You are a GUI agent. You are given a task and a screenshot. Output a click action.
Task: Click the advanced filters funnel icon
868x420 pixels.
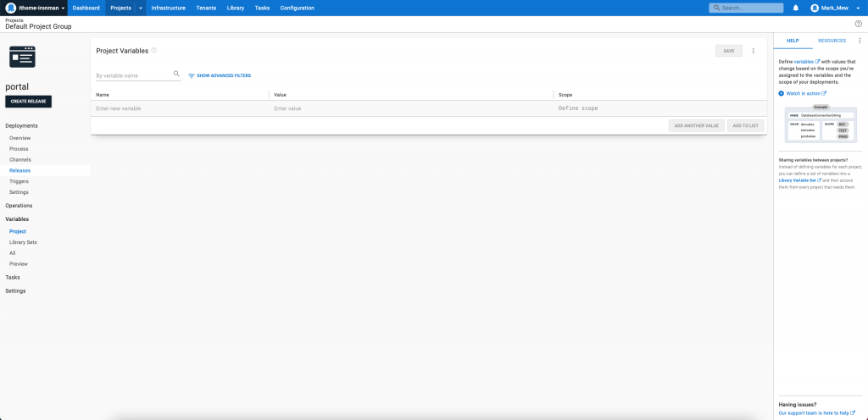pyautogui.click(x=192, y=75)
